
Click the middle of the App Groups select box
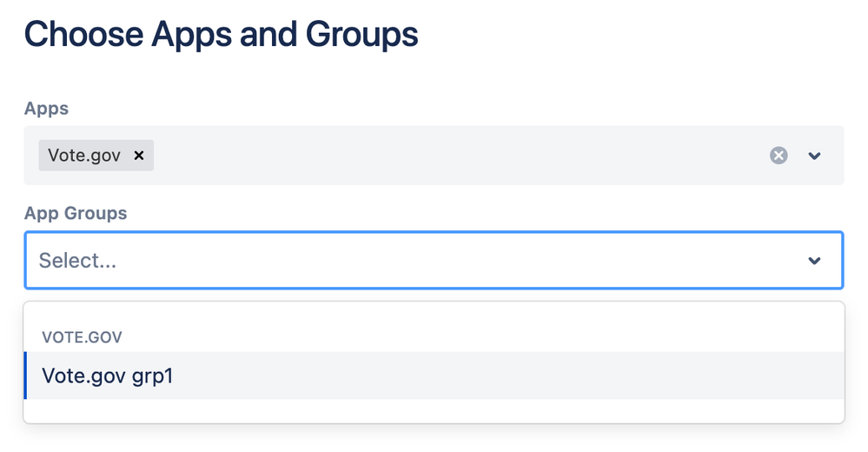(x=434, y=261)
